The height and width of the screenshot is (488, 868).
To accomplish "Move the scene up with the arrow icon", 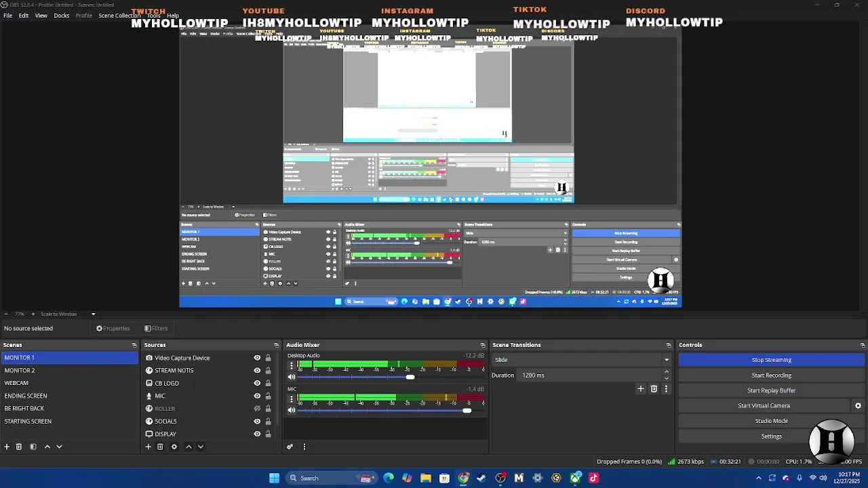I will point(47,447).
